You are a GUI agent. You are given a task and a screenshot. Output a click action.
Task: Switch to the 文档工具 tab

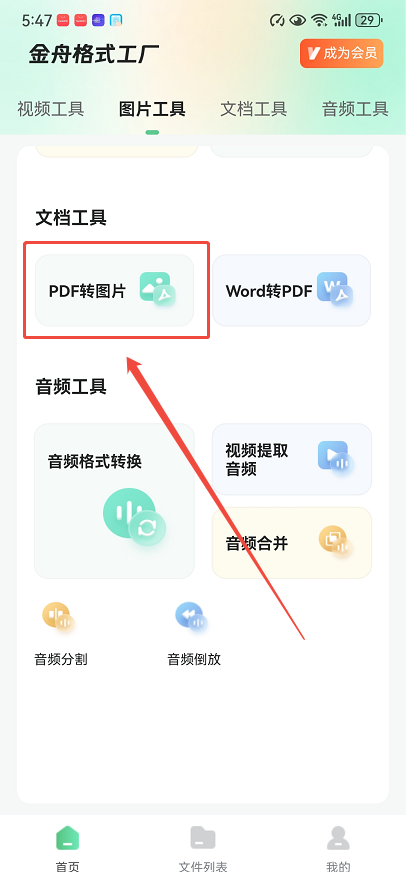(253, 109)
